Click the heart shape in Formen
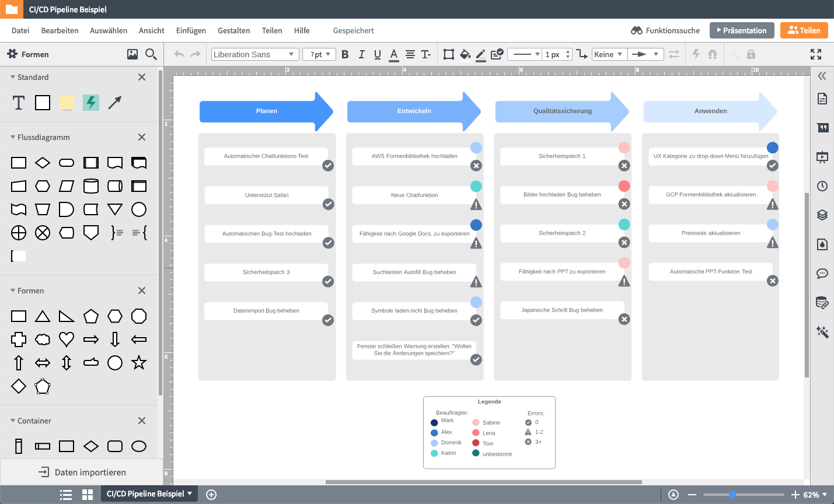This screenshot has height=504, width=834. coord(67,339)
